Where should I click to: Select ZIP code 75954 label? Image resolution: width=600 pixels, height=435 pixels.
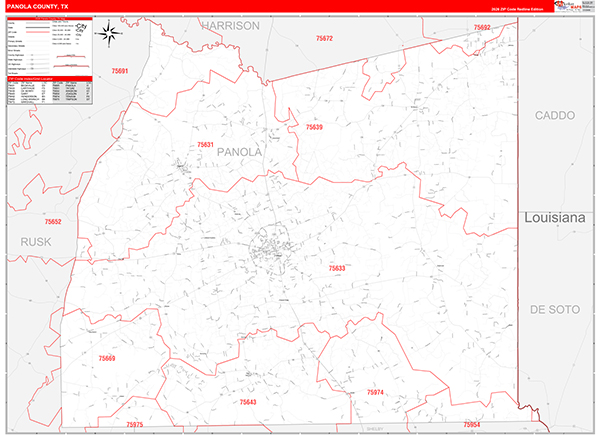(x=471, y=425)
